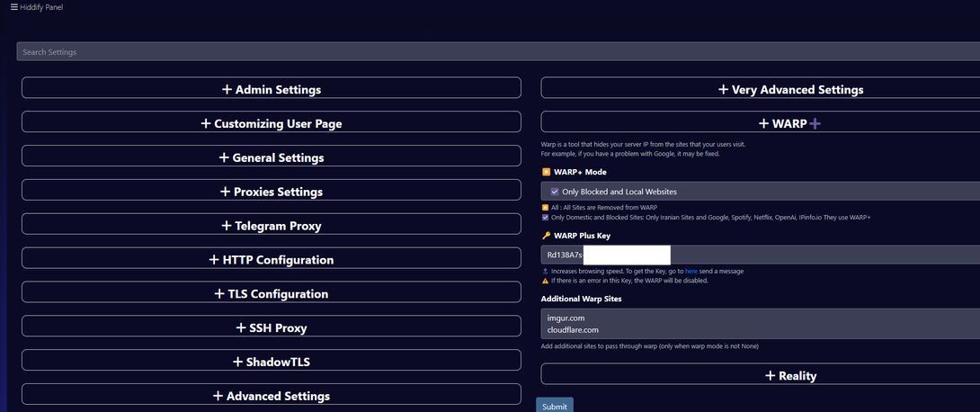Focus the Search Settings field
980x412 pixels.
point(494,52)
